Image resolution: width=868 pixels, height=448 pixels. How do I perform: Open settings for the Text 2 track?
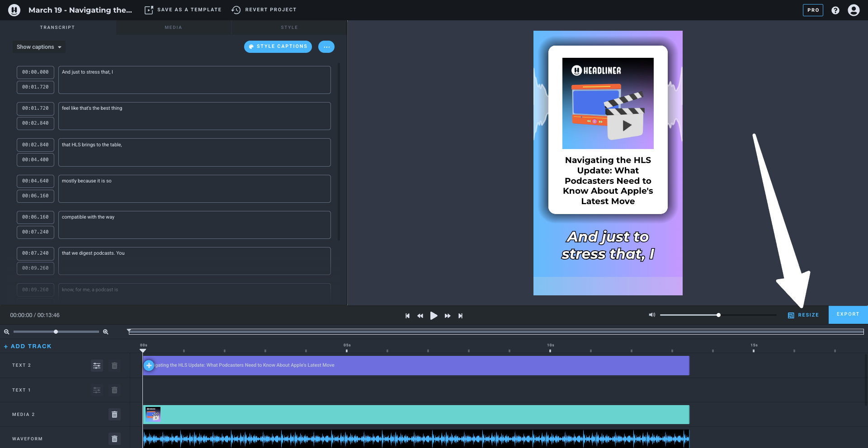pos(97,365)
